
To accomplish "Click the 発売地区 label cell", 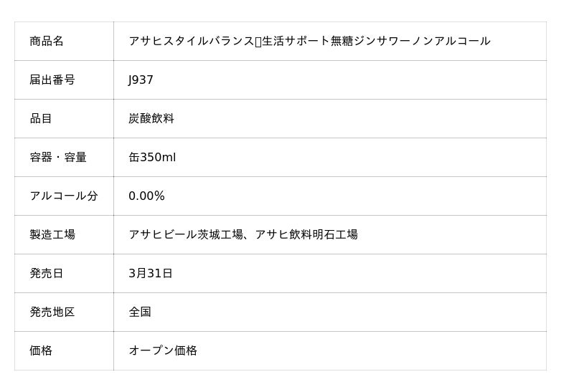I will [52, 312].
